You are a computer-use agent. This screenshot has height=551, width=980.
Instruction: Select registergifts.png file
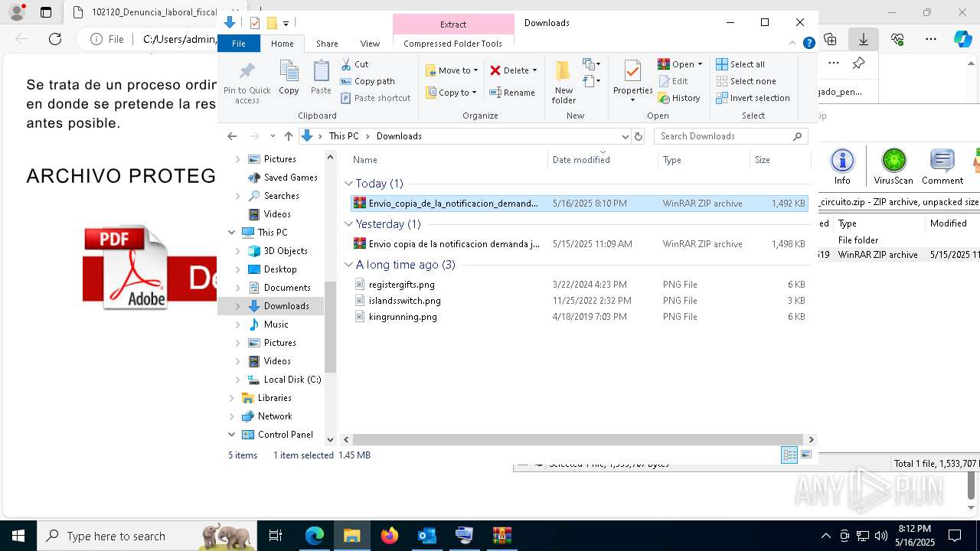pyautogui.click(x=579, y=285)
